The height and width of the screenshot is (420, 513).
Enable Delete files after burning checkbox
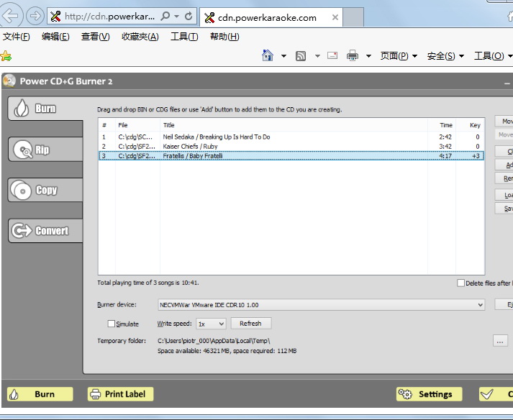460,283
